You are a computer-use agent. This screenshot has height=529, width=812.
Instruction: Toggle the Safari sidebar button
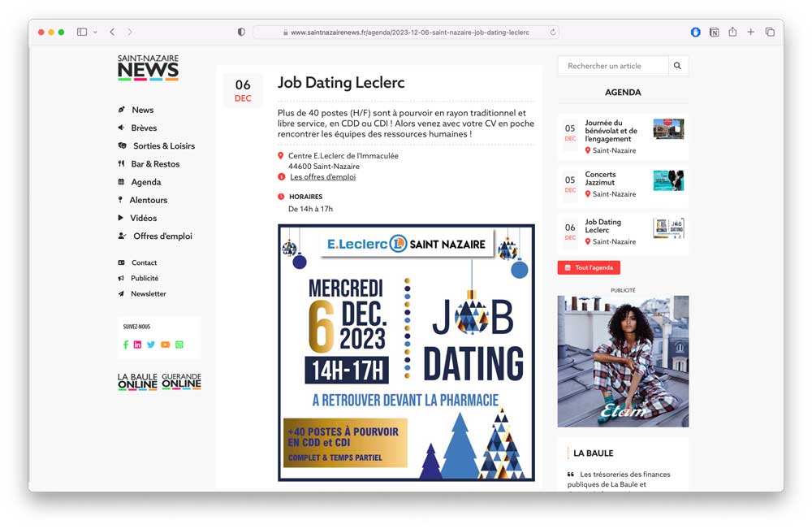pos(82,33)
